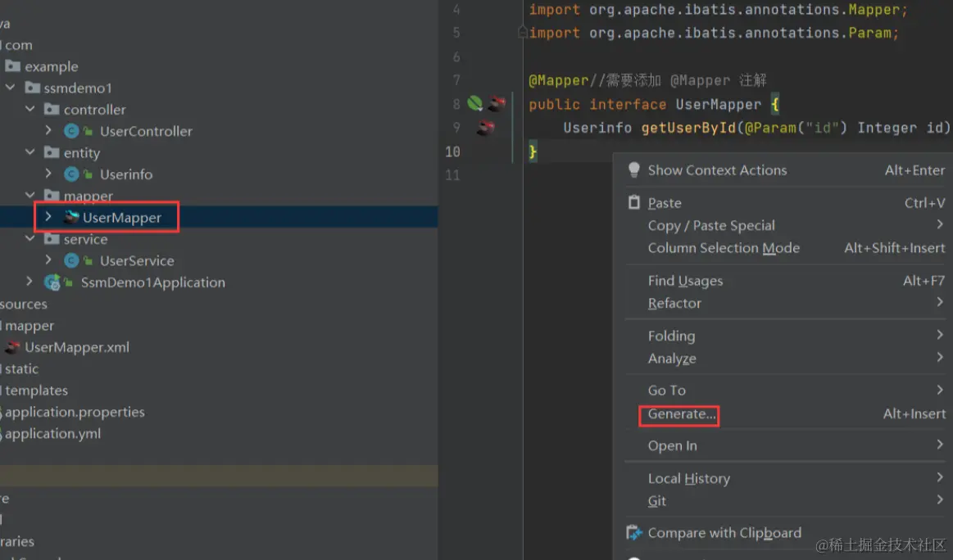Expand the SsmDemo1Application node

29,282
